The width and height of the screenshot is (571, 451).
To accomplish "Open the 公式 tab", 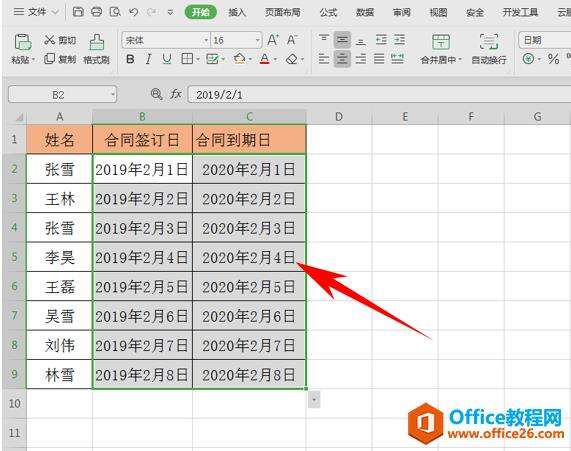I will tap(328, 12).
